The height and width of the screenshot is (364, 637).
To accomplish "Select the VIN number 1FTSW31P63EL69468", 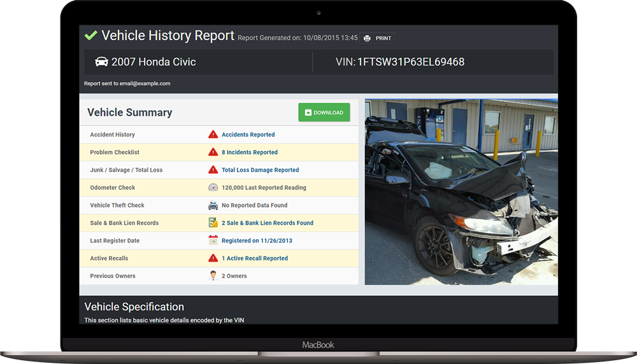I will [411, 62].
